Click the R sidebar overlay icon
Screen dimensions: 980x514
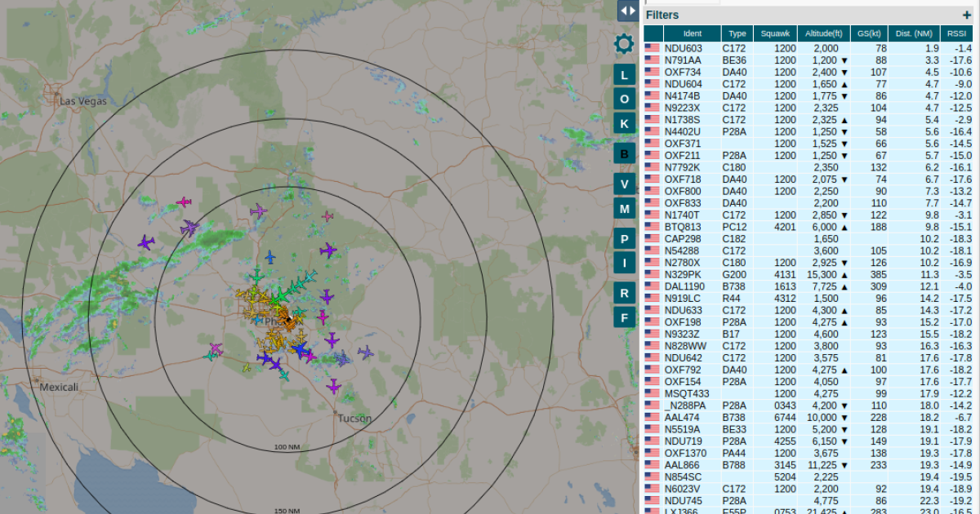click(624, 291)
